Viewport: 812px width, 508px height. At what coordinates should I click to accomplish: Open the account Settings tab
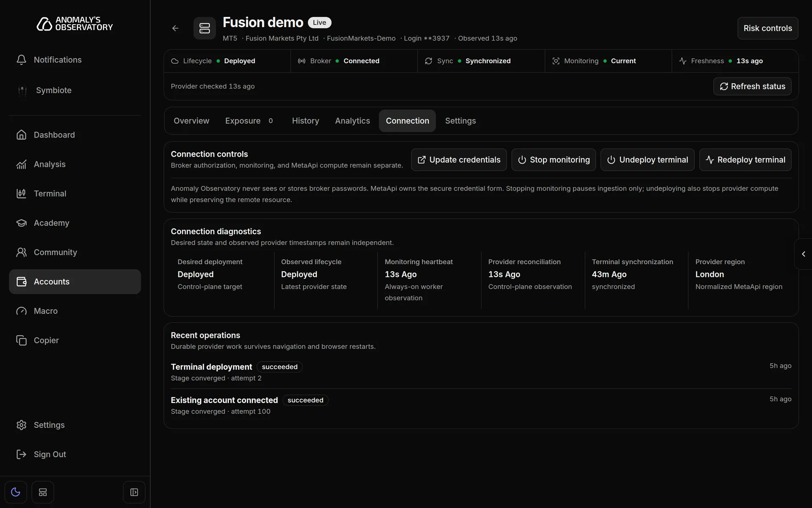[460, 121]
